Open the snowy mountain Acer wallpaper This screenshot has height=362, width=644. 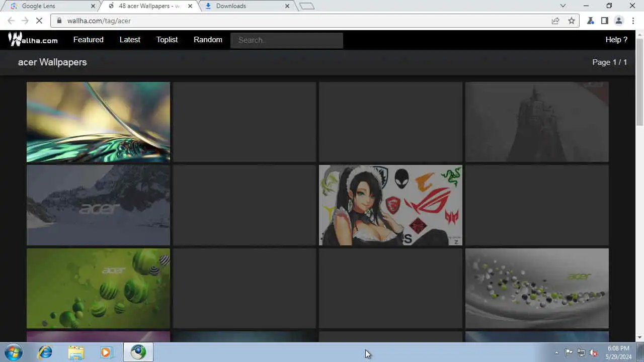(98, 205)
